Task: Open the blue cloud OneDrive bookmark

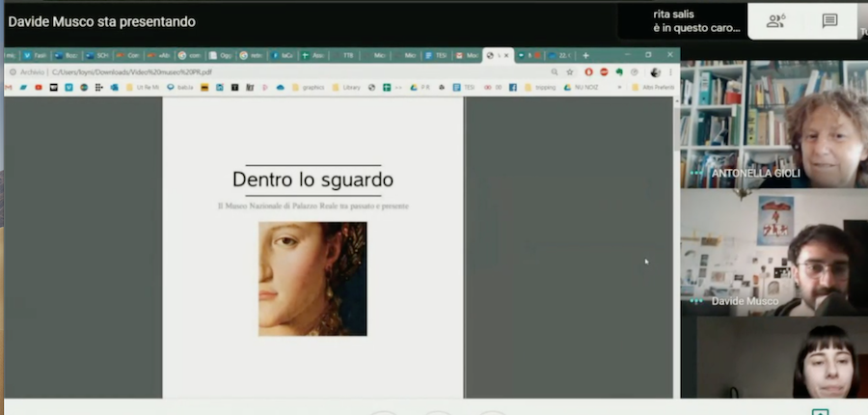Action: pos(280,88)
